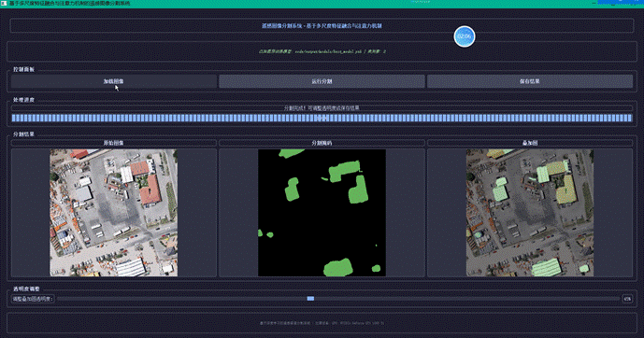Click the overlay result image
The image size is (644, 338).
coord(530,213)
